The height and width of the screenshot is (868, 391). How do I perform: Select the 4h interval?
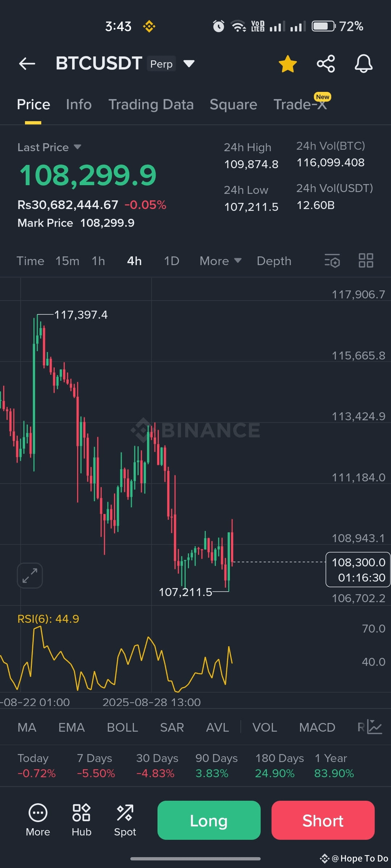[x=134, y=261]
